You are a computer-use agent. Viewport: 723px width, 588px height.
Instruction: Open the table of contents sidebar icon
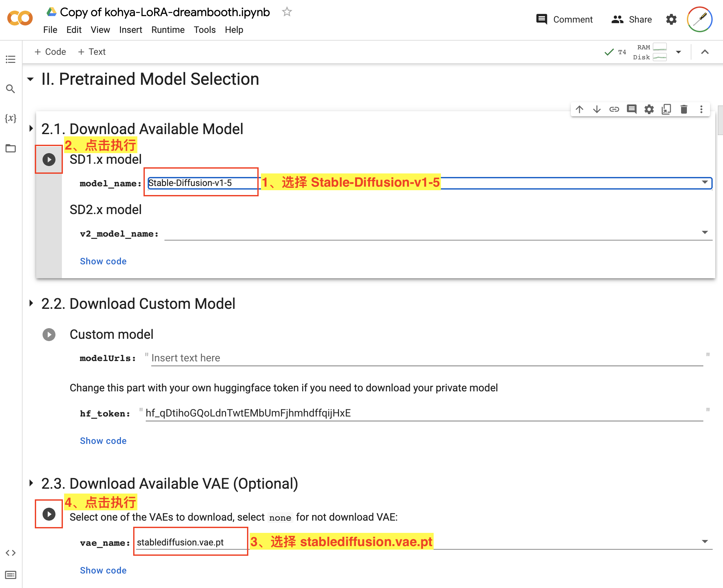coord(11,59)
